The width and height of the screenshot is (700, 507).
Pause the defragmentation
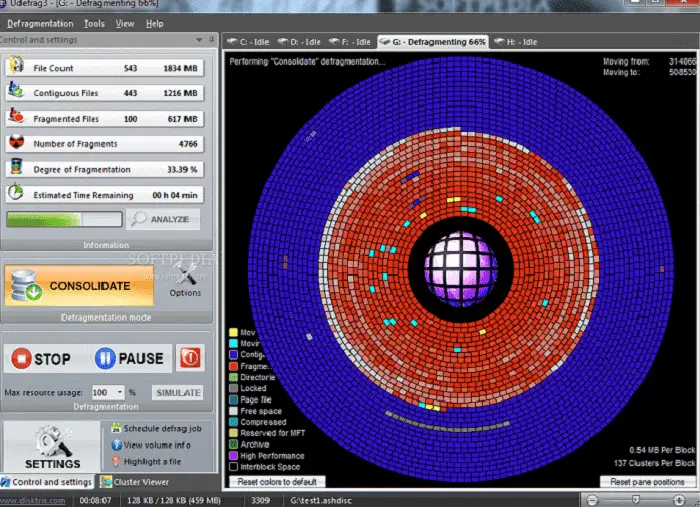[x=129, y=358]
